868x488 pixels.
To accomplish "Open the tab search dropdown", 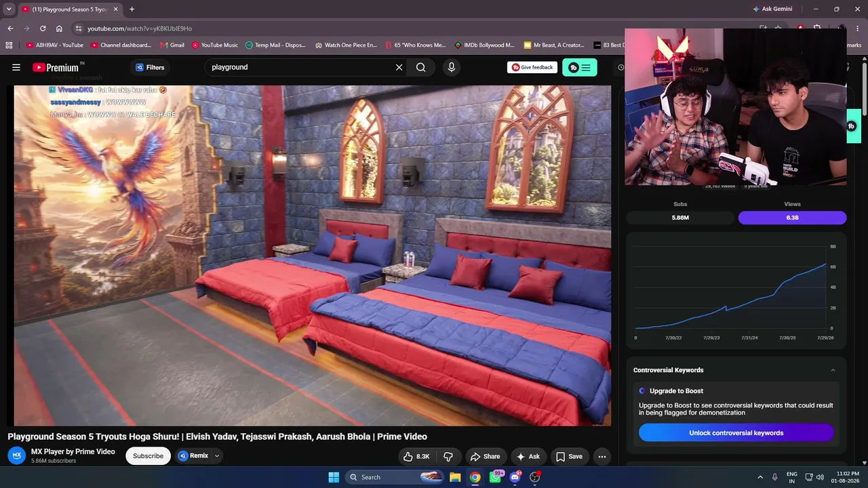I will [x=9, y=9].
